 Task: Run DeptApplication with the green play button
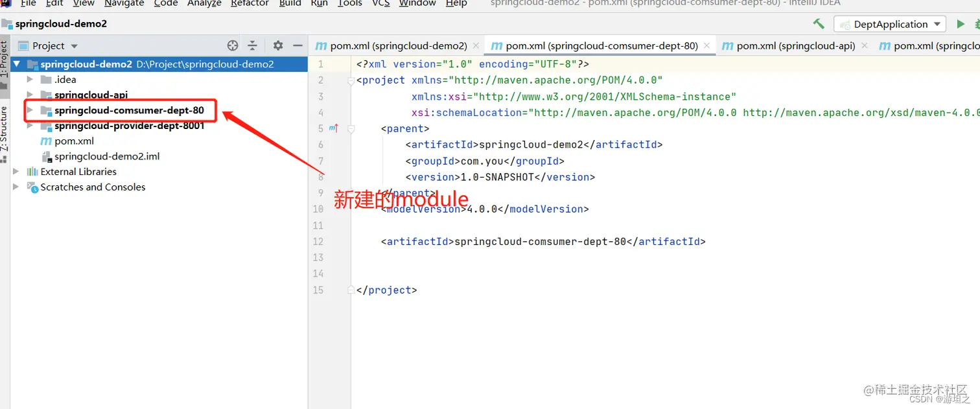(961, 24)
